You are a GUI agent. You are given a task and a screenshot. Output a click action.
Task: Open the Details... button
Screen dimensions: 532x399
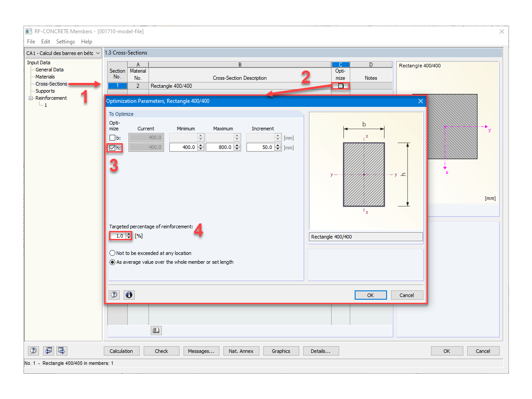click(321, 351)
